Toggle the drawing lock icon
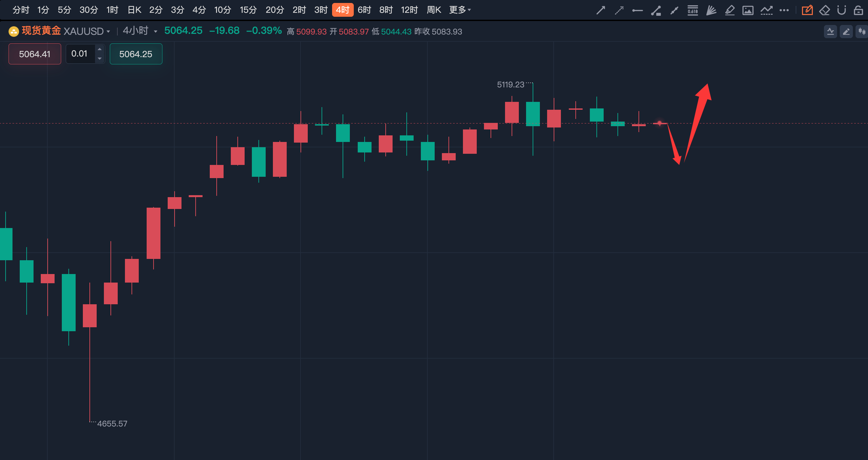868x460 pixels. (858, 11)
